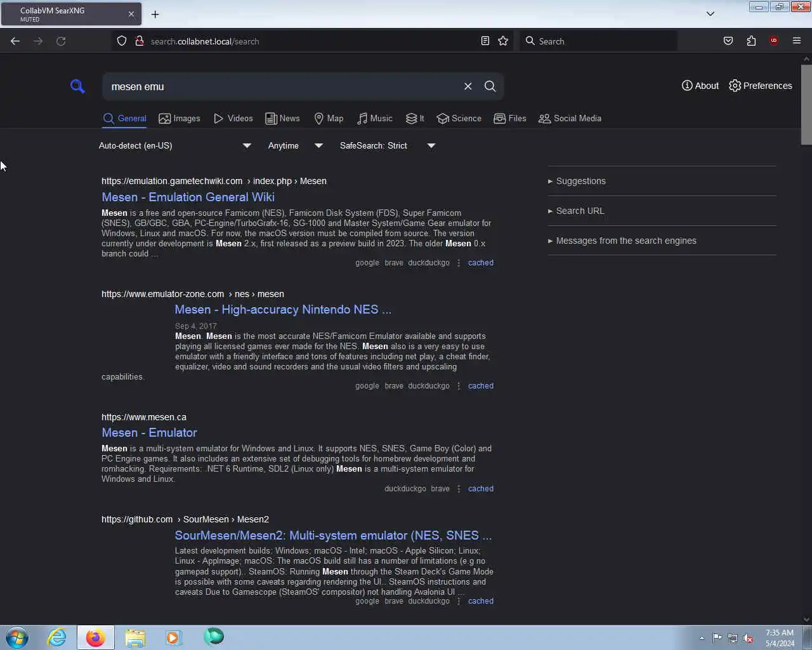Open more options dots on mesen.ca result
The height and width of the screenshot is (650, 812).
click(x=459, y=489)
